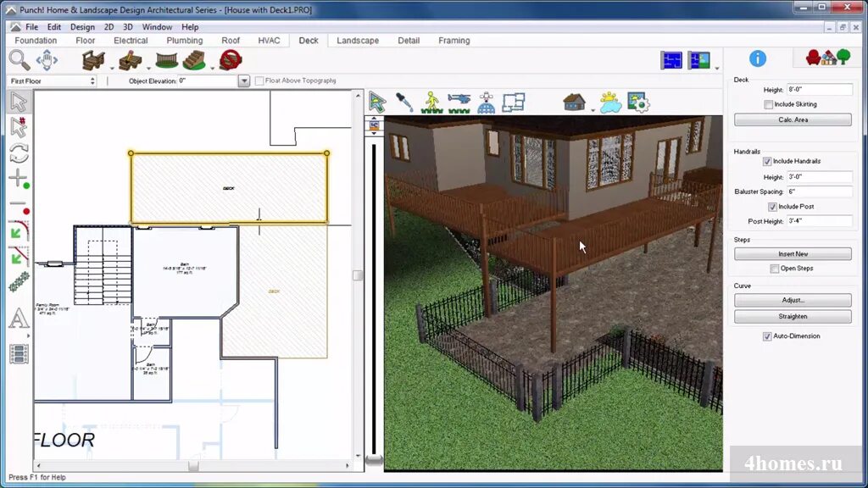
Task: Click the stairs tool icon
Action: [x=194, y=60]
